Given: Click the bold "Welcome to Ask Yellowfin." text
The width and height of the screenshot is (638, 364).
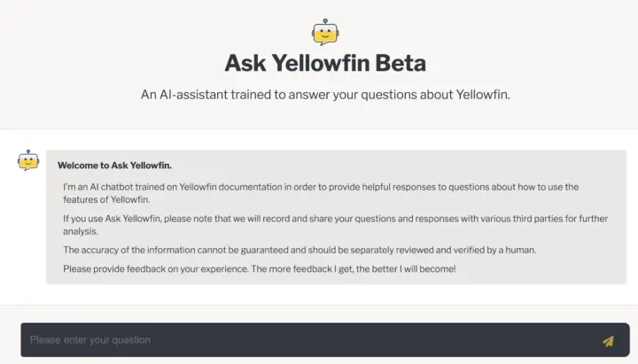Looking at the screenshot, I should 114,165.
